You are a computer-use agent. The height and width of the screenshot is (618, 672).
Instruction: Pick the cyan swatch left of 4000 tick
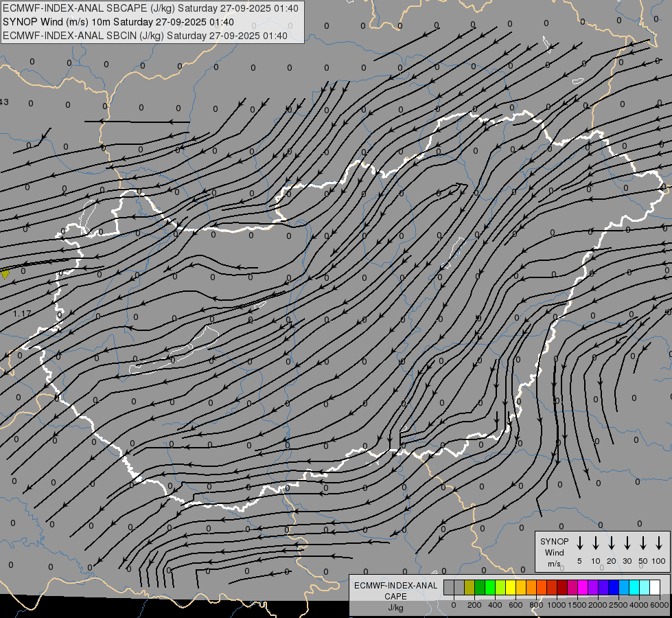[634, 587]
